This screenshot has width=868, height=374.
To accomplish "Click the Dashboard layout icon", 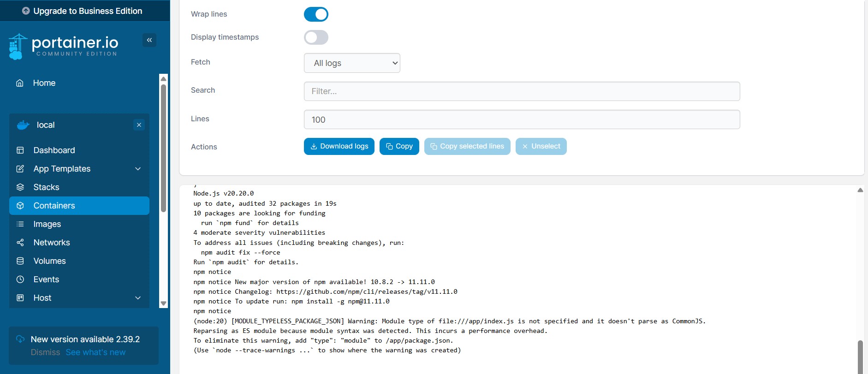I will [x=20, y=150].
